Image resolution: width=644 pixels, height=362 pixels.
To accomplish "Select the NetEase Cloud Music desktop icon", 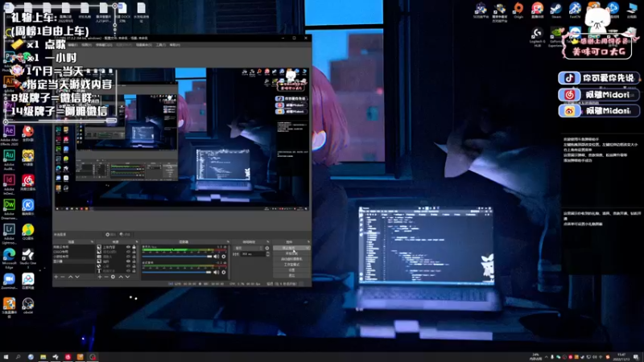I will (x=28, y=183).
